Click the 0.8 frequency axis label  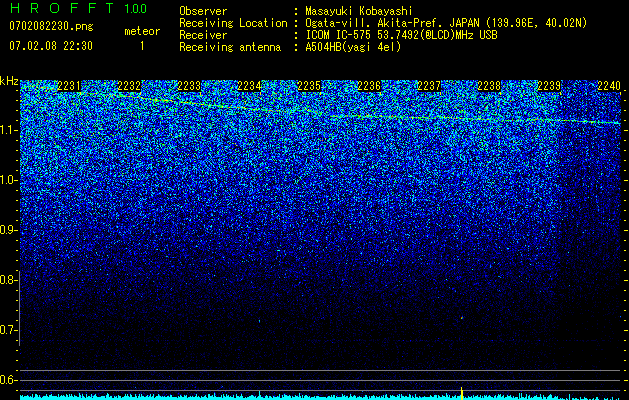pos(8,280)
